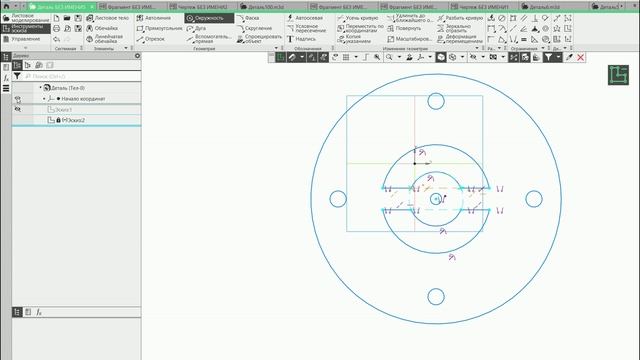
Task: Switch to Листовое моделирование toolset
Action: point(26,18)
